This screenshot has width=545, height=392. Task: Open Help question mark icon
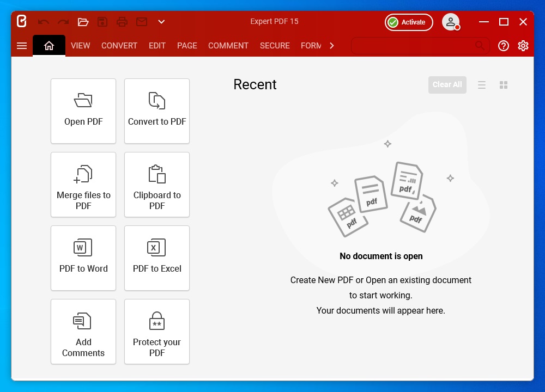[x=503, y=46]
